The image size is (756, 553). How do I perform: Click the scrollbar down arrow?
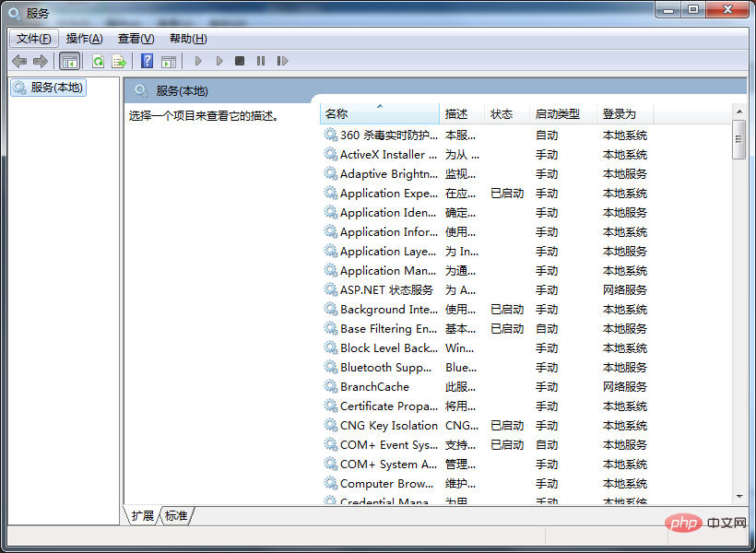click(739, 497)
